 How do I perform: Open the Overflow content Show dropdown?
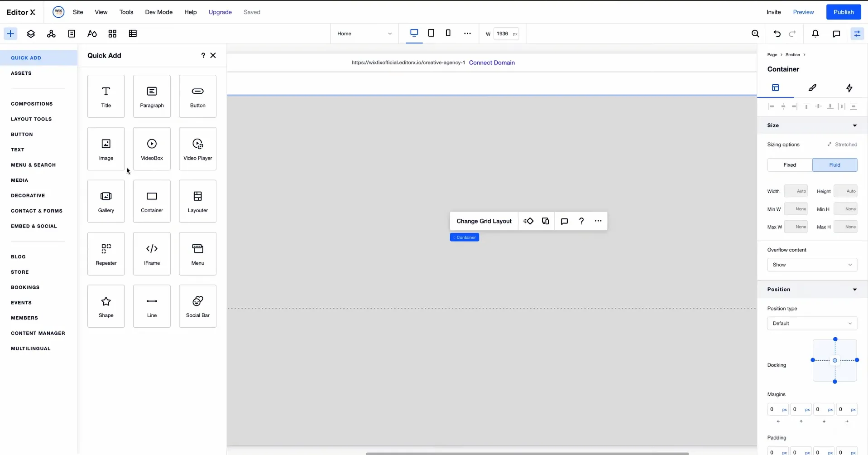pos(812,265)
